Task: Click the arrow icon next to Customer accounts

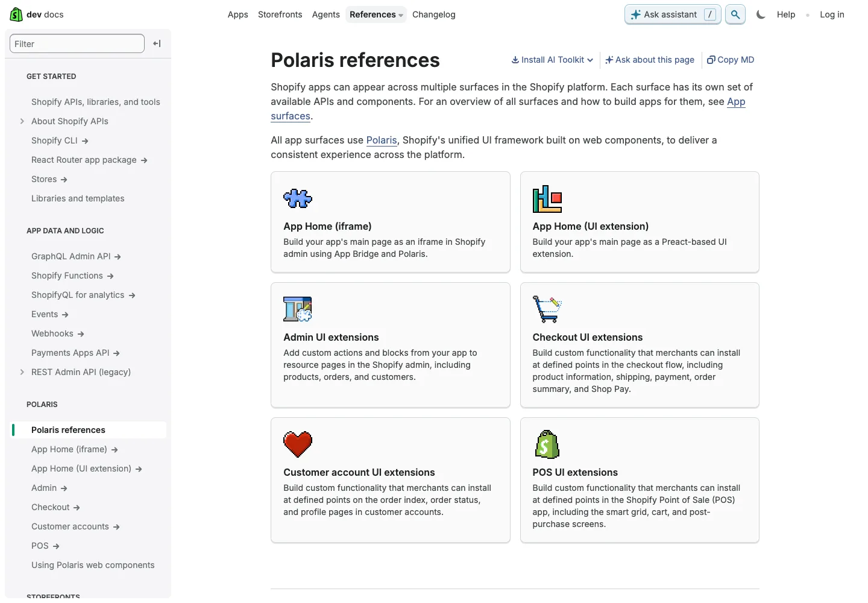Action: (116, 527)
